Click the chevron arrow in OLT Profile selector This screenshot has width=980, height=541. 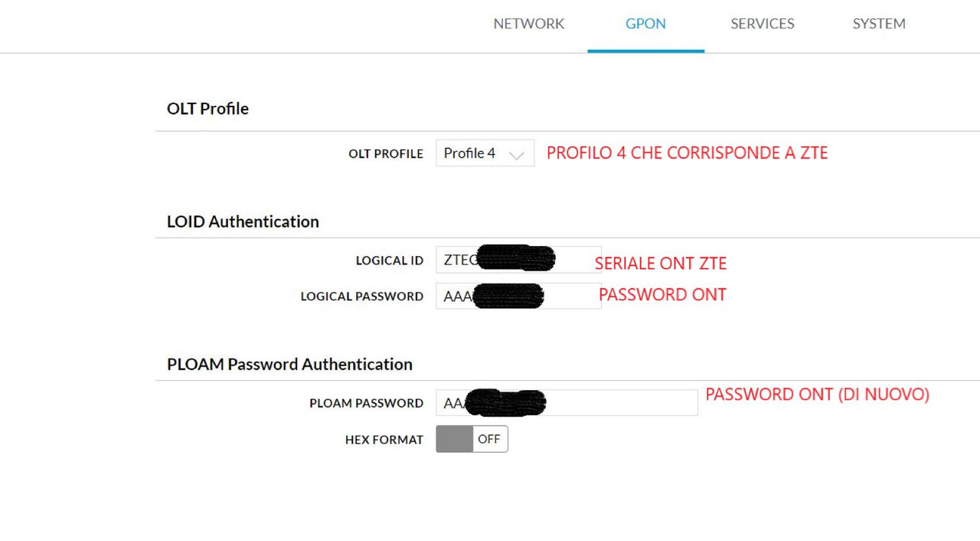(517, 155)
